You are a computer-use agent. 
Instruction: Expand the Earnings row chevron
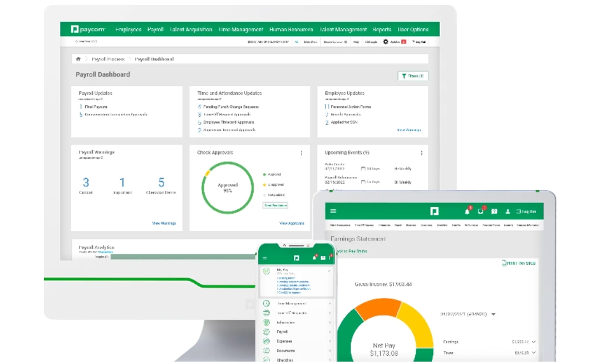[x=534, y=342]
